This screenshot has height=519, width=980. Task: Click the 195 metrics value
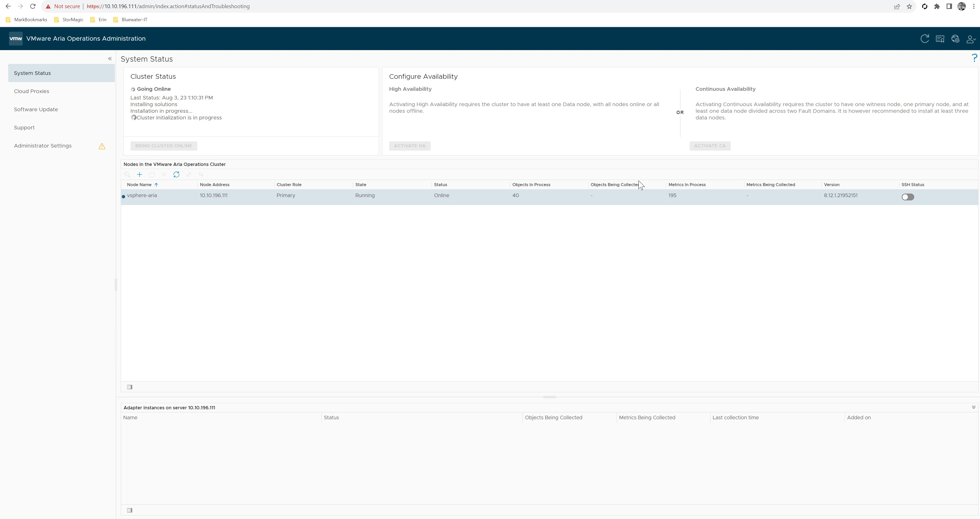(672, 195)
